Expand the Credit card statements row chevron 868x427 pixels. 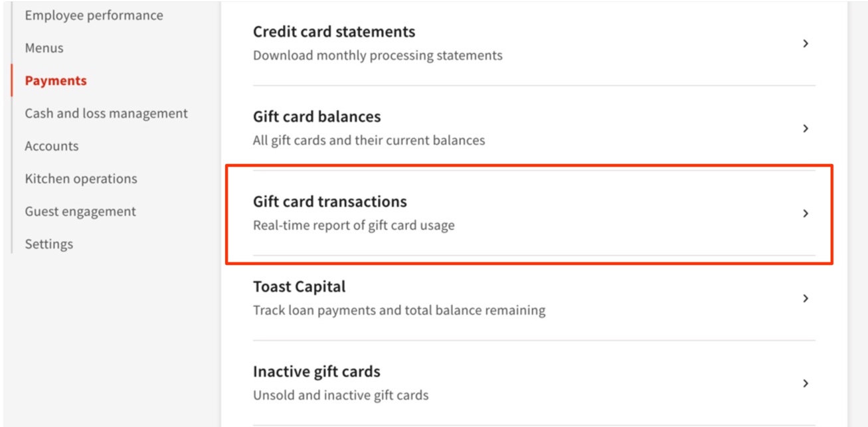click(x=805, y=43)
